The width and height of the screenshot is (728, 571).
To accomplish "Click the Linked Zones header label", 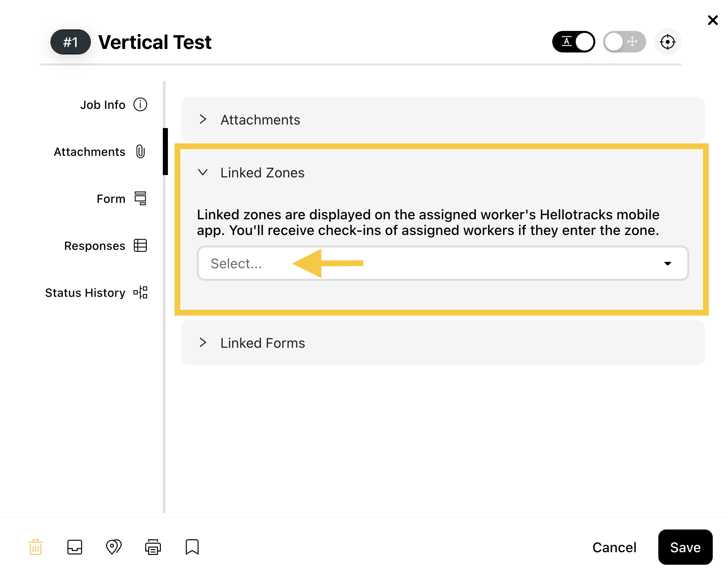I will click(x=262, y=173).
